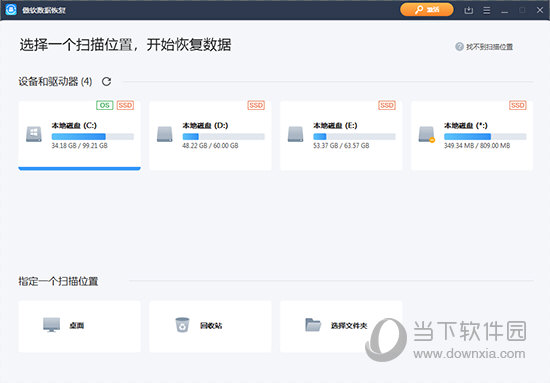Viewport: 550px width, 383px height.
Task: Select the local disk D: card
Action: pyautogui.click(x=210, y=135)
